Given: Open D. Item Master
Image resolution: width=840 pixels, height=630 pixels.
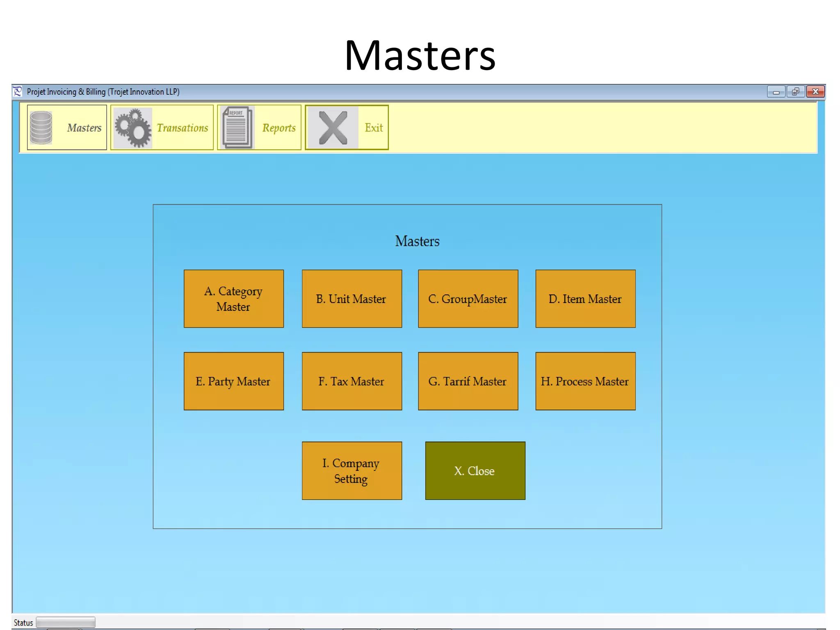Looking at the screenshot, I should [585, 299].
